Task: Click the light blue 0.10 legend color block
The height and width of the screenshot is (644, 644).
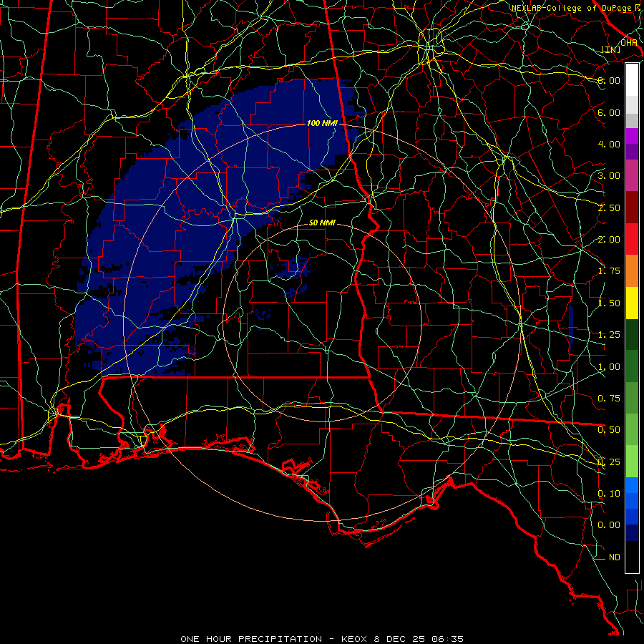Action: [632, 485]
